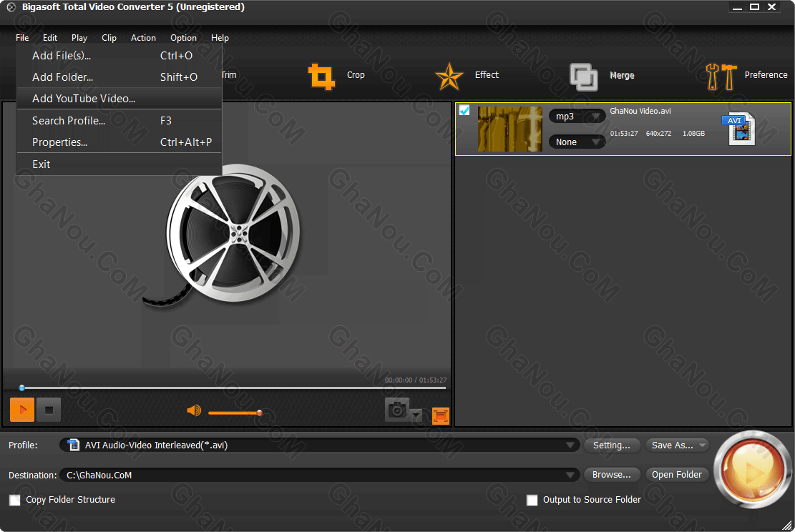Enable Output to Source Folder checkbox
This screenshot has height=532, width=795.
pos(532,500)
